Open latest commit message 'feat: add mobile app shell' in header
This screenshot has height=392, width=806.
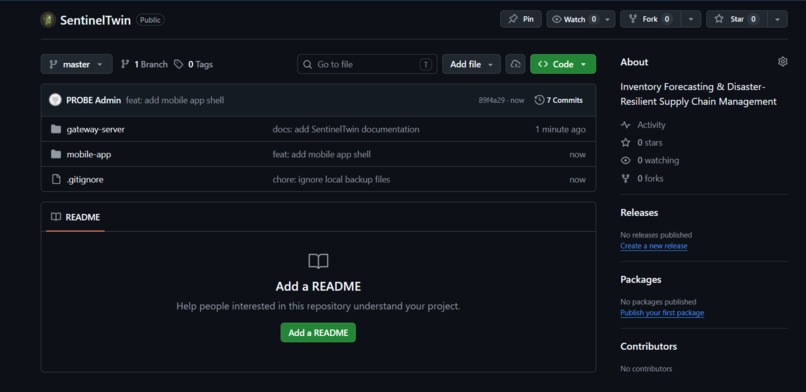(175, 100)
